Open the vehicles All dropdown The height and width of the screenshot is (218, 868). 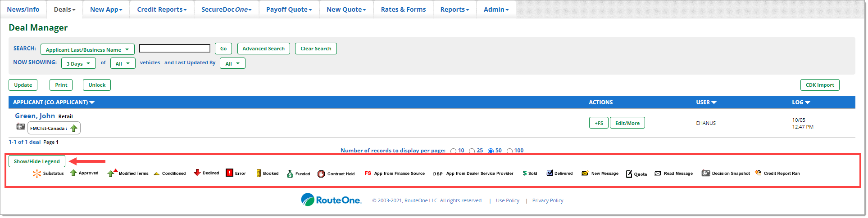click(x=123, y=63)
